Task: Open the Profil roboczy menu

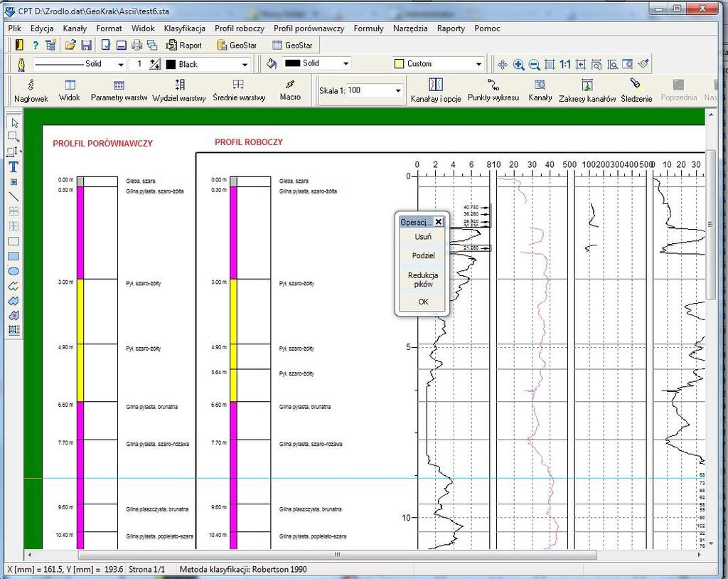Action: pos(239,28)
